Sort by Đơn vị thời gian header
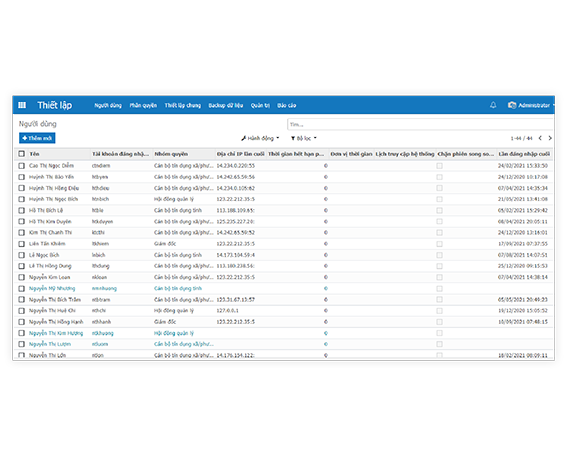The image size is (570, 458). click(351, 154)
